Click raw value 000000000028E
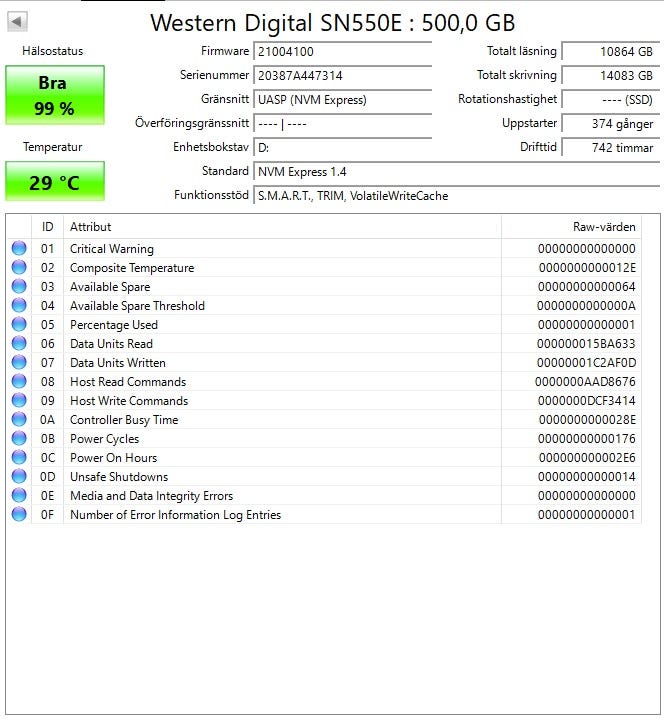This screenshot has height=719, width=664. coord(587,420)
